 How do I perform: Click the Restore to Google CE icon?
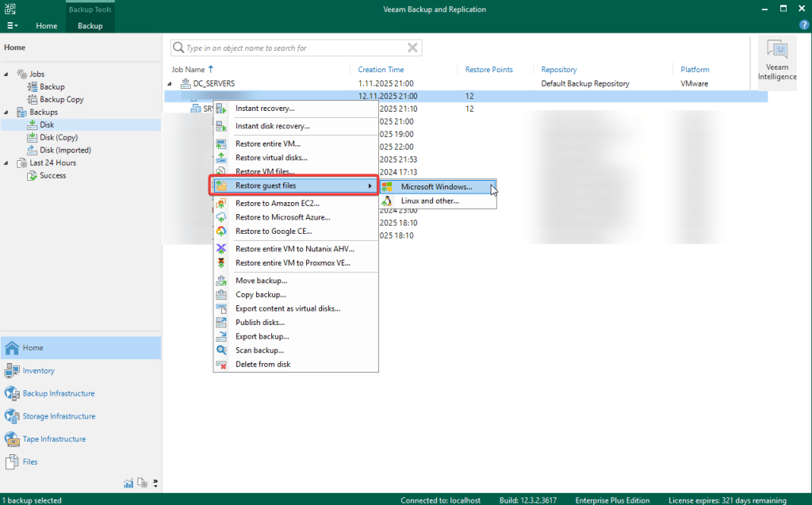point(221,231)
